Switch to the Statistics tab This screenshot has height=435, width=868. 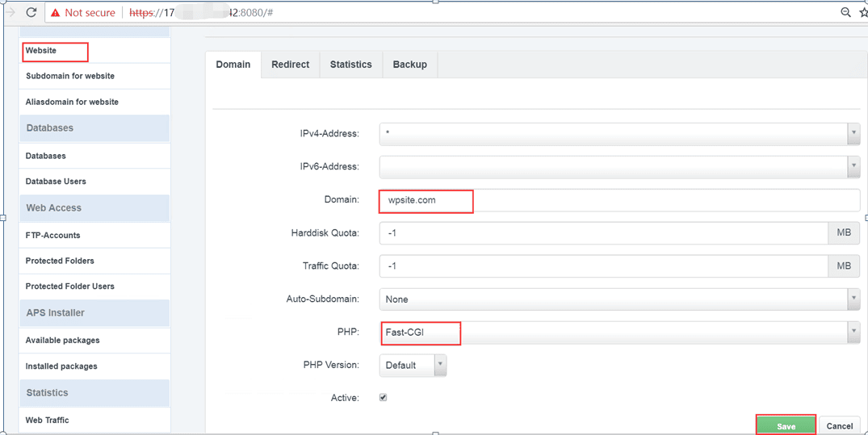tap(351, 65)
